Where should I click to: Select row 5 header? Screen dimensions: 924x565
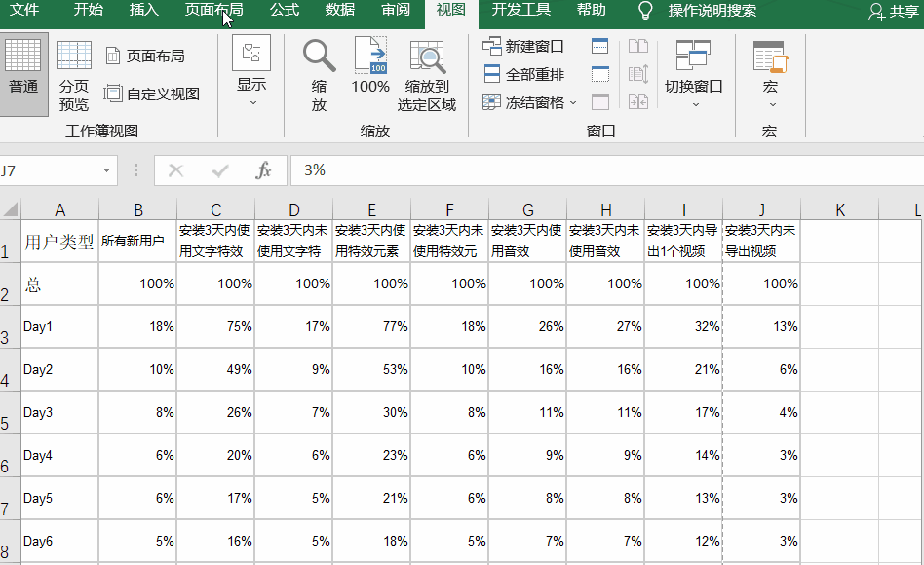10,412
